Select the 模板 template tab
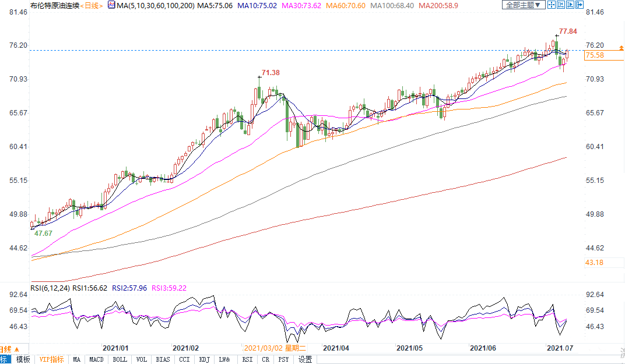This screenshot has width=625, height=364. [23, 360]
